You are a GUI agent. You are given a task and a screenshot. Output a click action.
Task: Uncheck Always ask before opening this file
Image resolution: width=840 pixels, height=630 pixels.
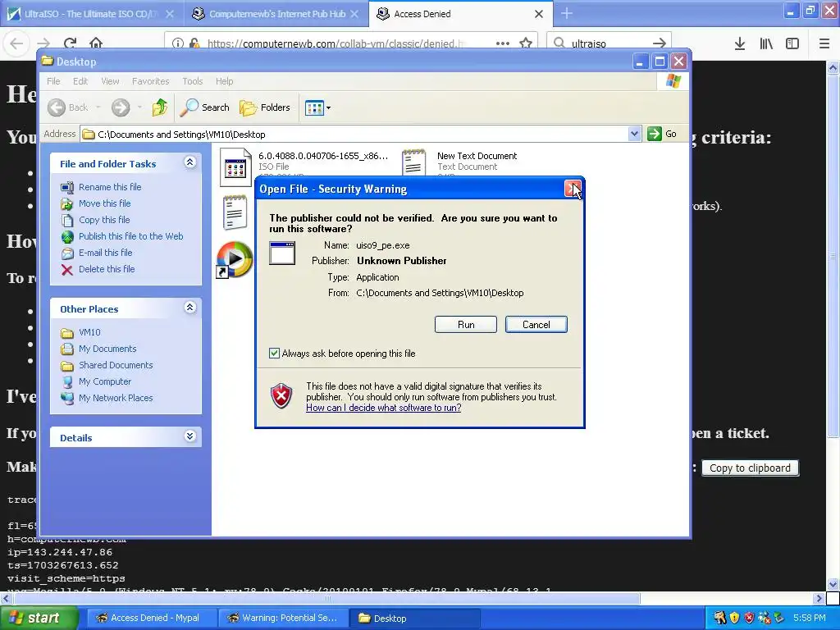click(x=274, y=354)
